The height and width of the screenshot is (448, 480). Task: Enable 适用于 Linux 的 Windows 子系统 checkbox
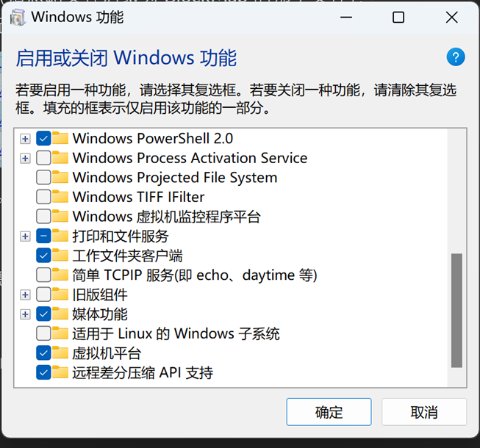[x=43, y=333]
